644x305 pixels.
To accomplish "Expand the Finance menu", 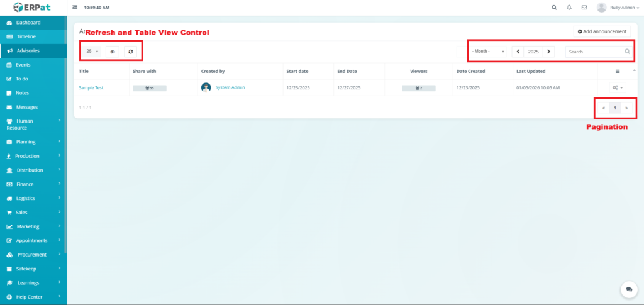I will pyautogui.click(x=33, y=184).
